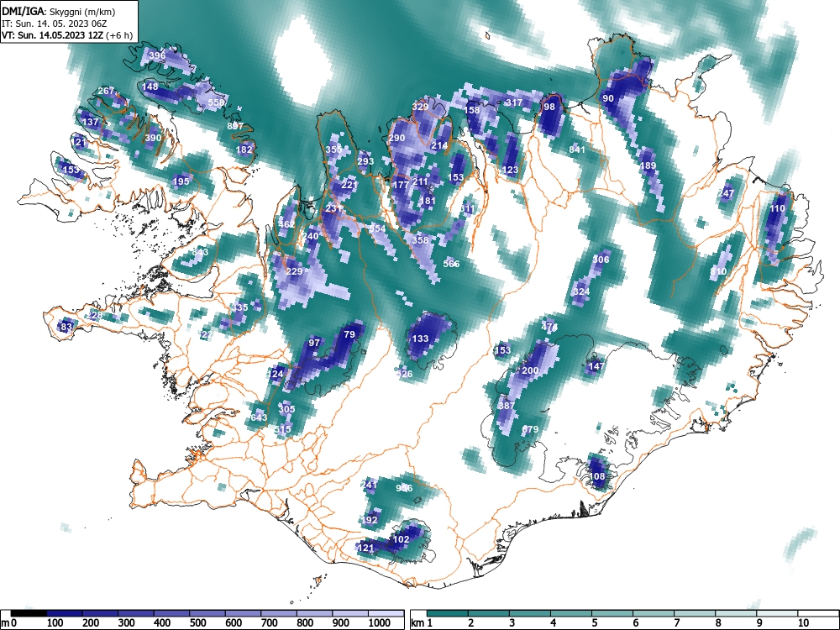Select the pale teal swatch between km 7 and 8
Screen dimensions: 840x630
[695, 613]
